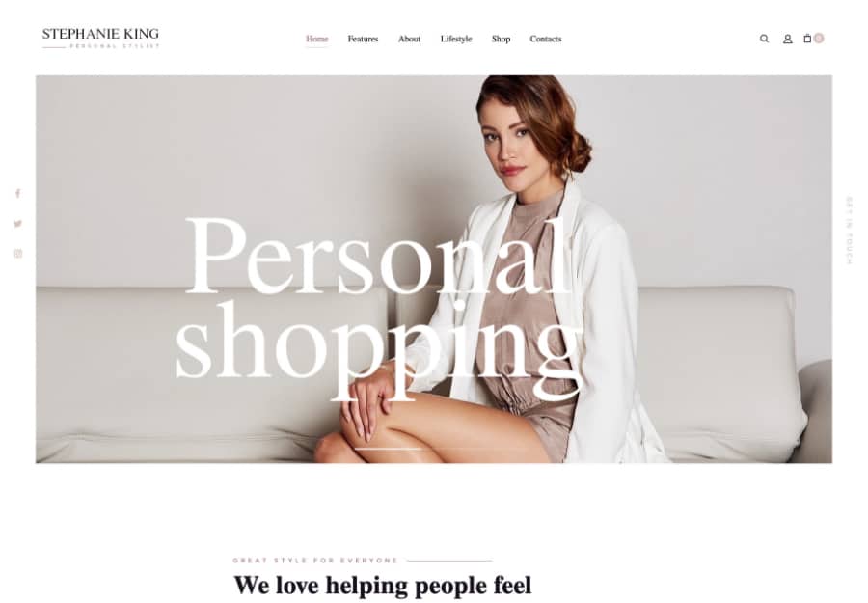This screenshot has height=603, width=868.
Task: Click the pink cart item count badge
Action: coord(819,39)
